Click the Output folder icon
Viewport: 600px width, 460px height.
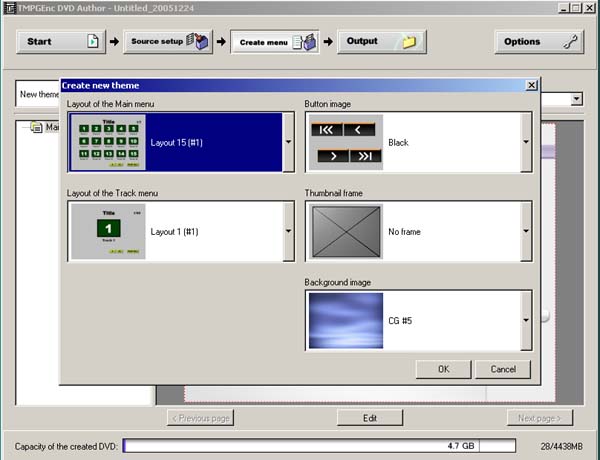coord(409,41)
